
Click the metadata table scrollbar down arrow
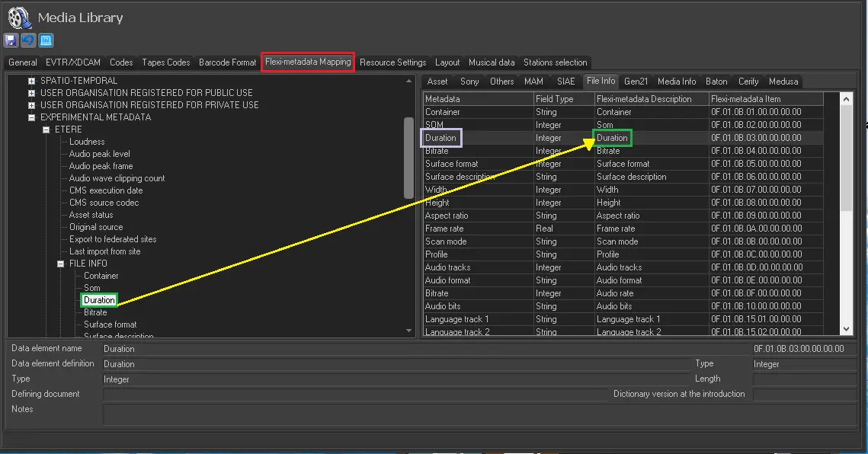pos(847,328)
